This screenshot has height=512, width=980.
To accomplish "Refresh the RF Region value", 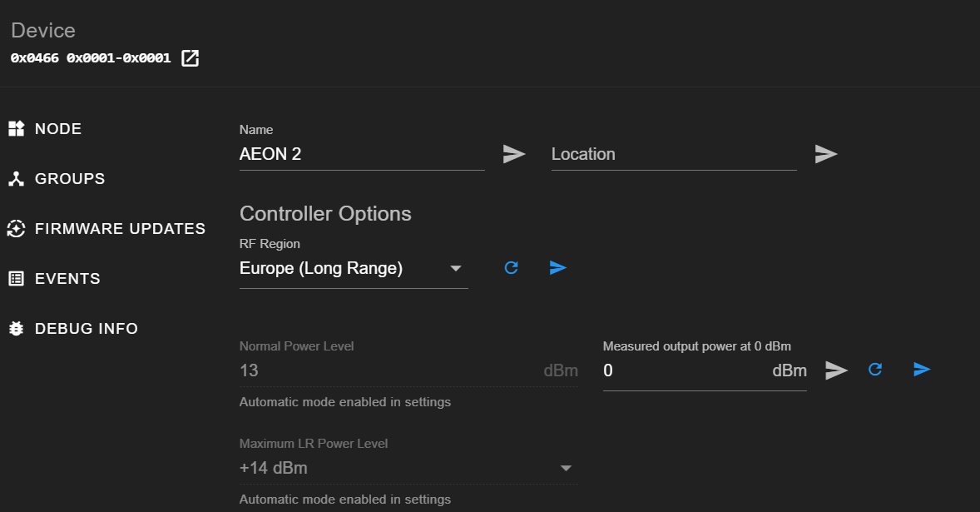I will (x=512, y=268).
